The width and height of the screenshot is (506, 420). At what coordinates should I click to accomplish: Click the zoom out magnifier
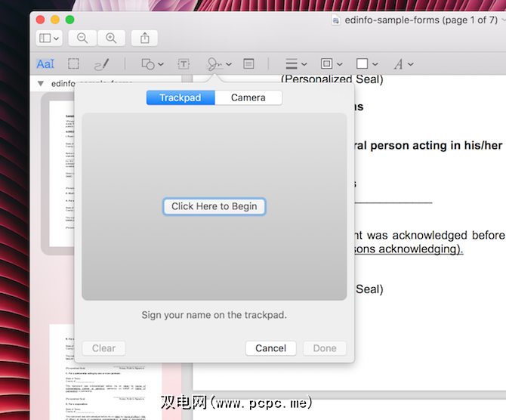[82, 38]
